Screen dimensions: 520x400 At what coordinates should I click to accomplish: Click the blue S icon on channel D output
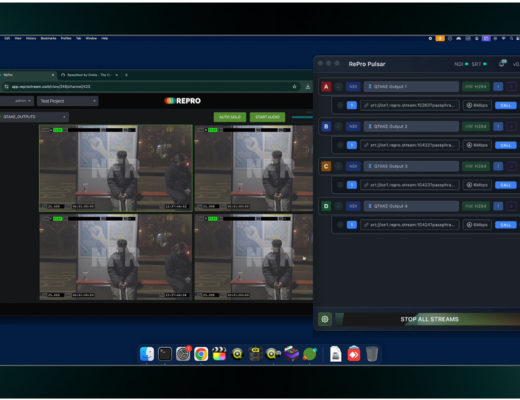tap(352, 225)
